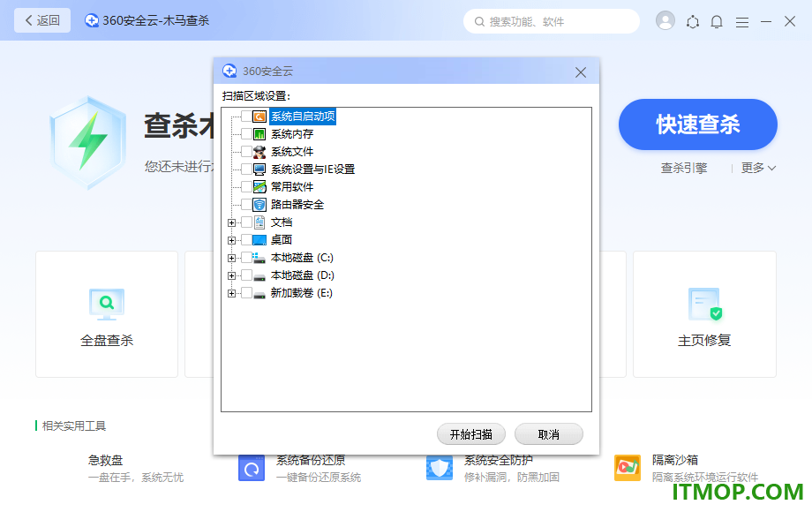The image size is (812, 512).
Task: Check the 系统自启动项 checkbox
Action: (x=246, y=117)
